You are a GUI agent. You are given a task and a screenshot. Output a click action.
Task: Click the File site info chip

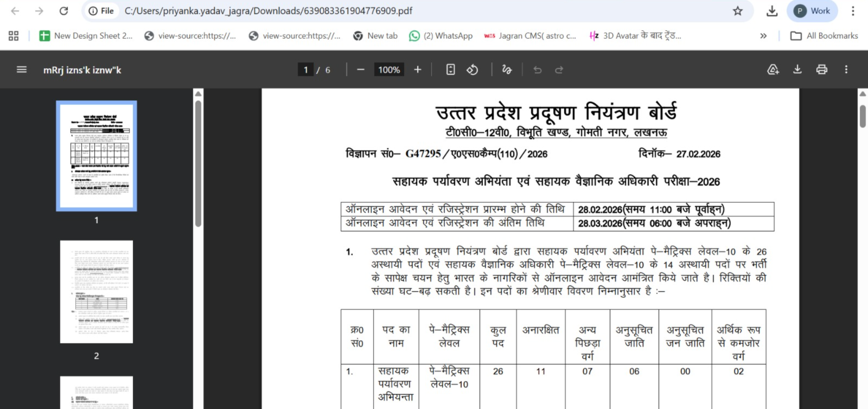pyautogui.click(x=101, y=11)
